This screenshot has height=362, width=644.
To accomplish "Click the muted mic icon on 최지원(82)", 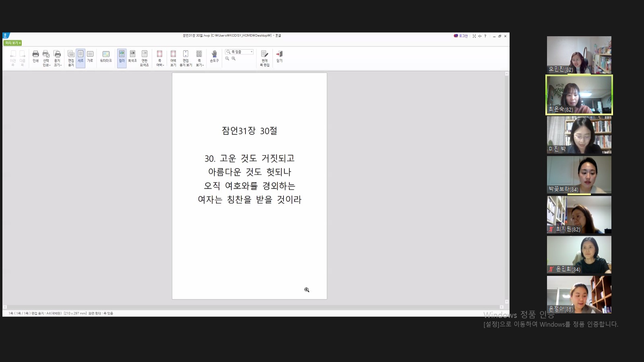I will (551, 229).
